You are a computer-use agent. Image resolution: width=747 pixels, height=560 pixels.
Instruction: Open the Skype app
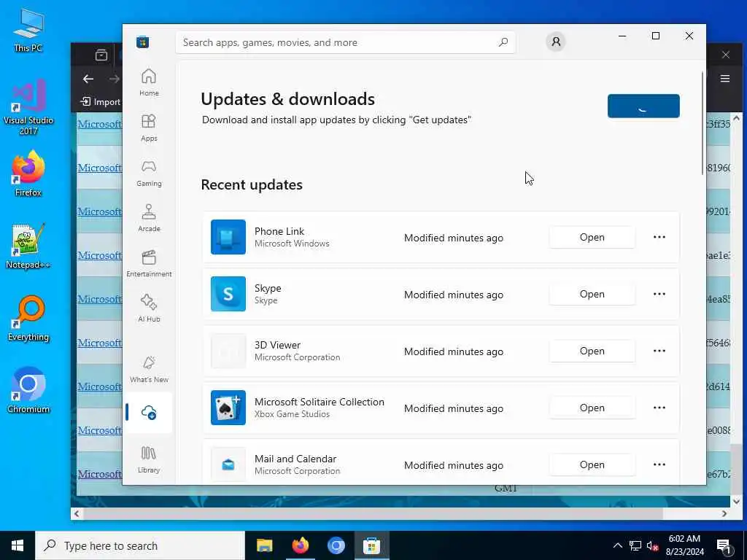pos(592,294)
